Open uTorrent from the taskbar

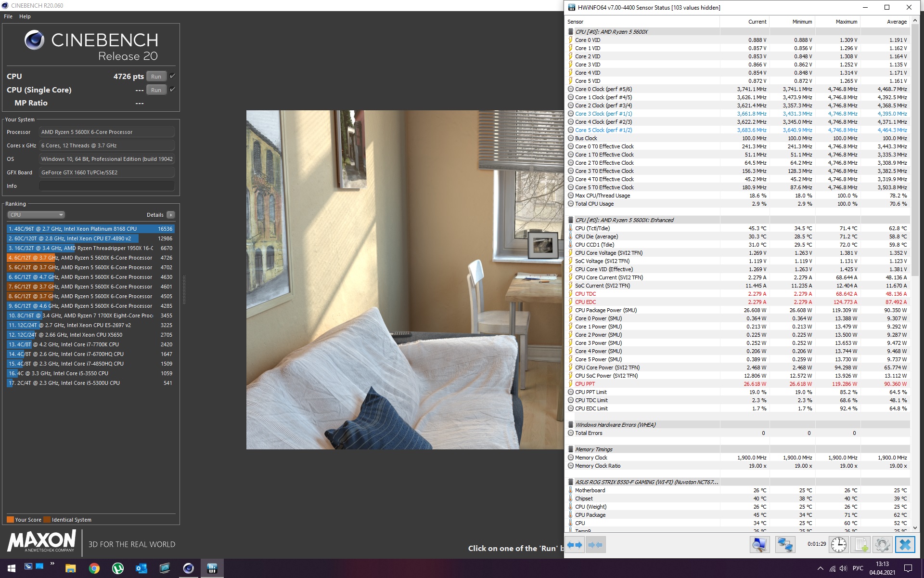click(x=118, y=568)
